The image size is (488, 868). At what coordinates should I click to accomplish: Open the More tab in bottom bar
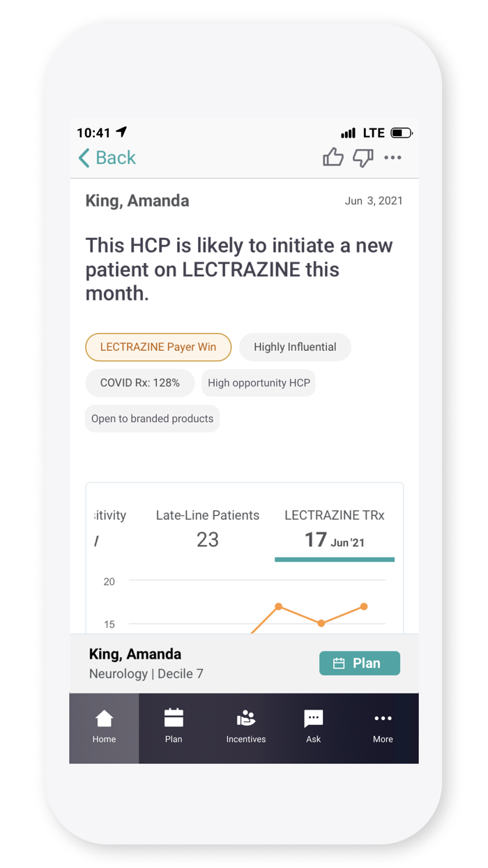coord(383,727)
